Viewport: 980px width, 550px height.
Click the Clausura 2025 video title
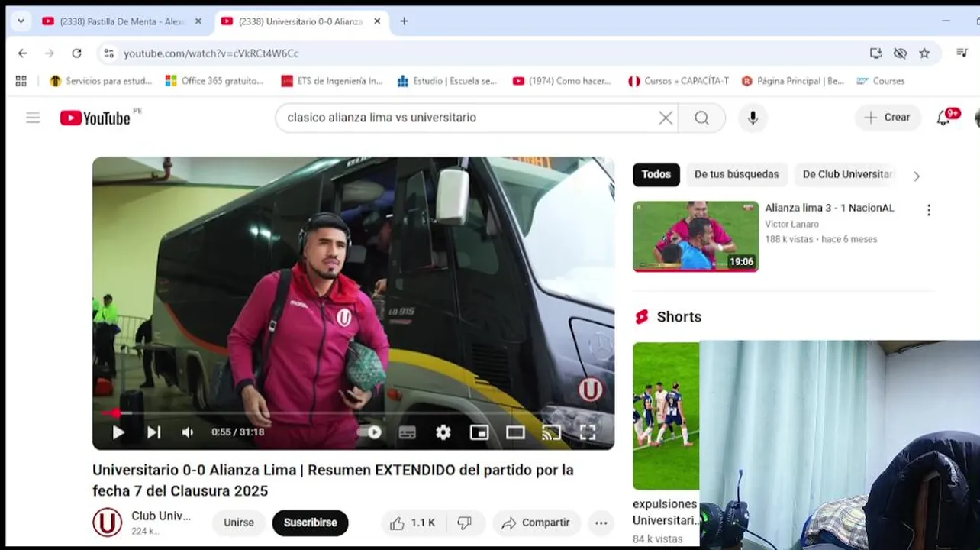pyautogui.click(x=333, y=480)
